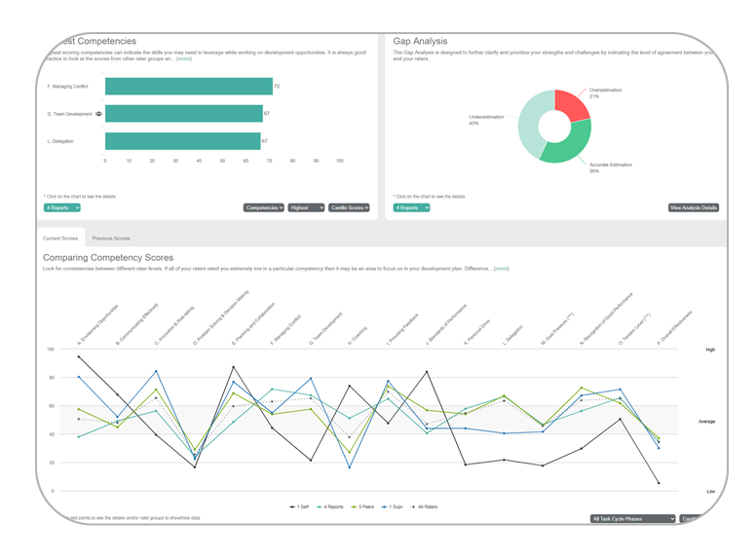Open the 4 Reports dropdown under Gap Analysis
This screenshot has height=557, width=756.
coord(411,207)
